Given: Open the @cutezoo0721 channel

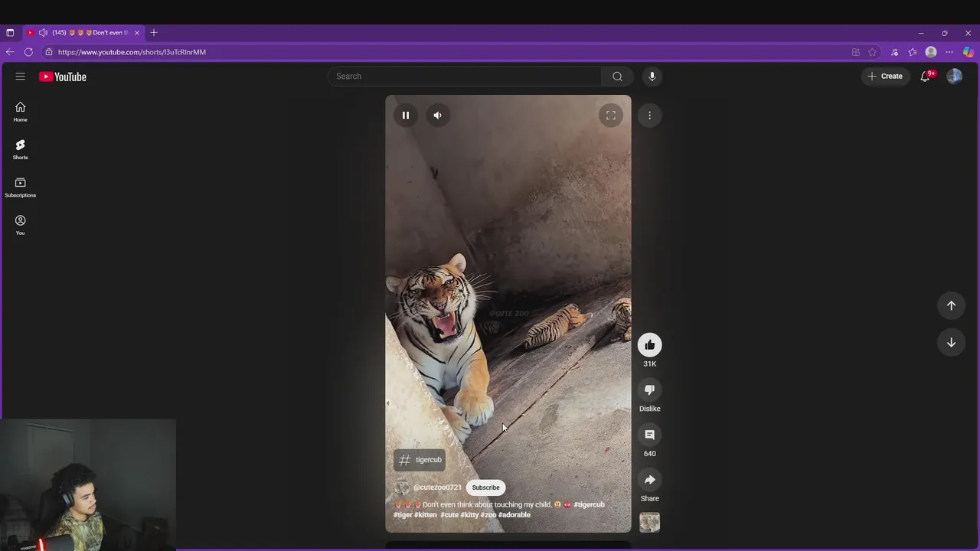Looking at the screenshot, I should click(437, 487).
